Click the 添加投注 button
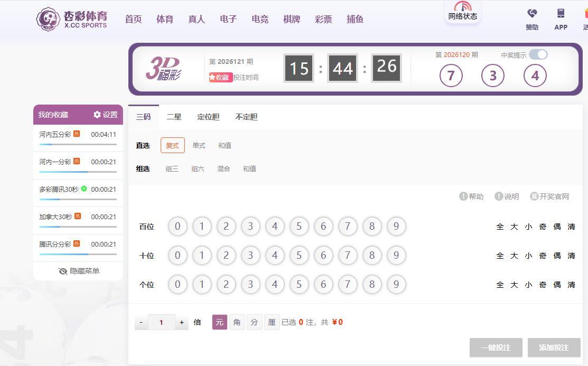588x366 pixels. tap(554, 348)
